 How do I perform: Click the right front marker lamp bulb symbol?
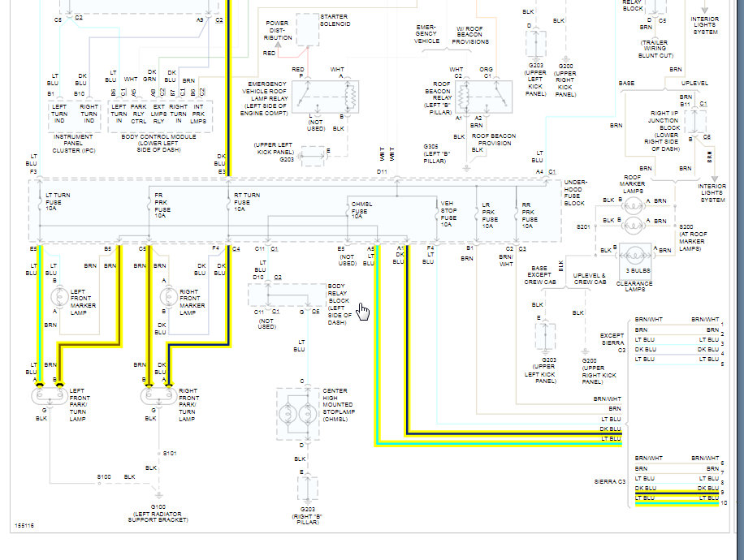click(x=168, y=297)
